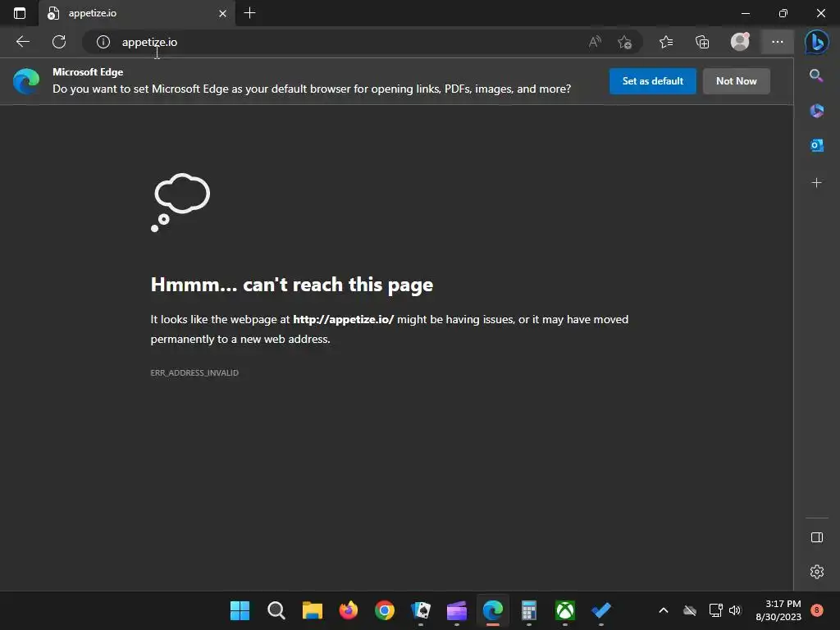Add this page to favorites
This screenshot has width=840, height=630.
click(x=624, y=42)
